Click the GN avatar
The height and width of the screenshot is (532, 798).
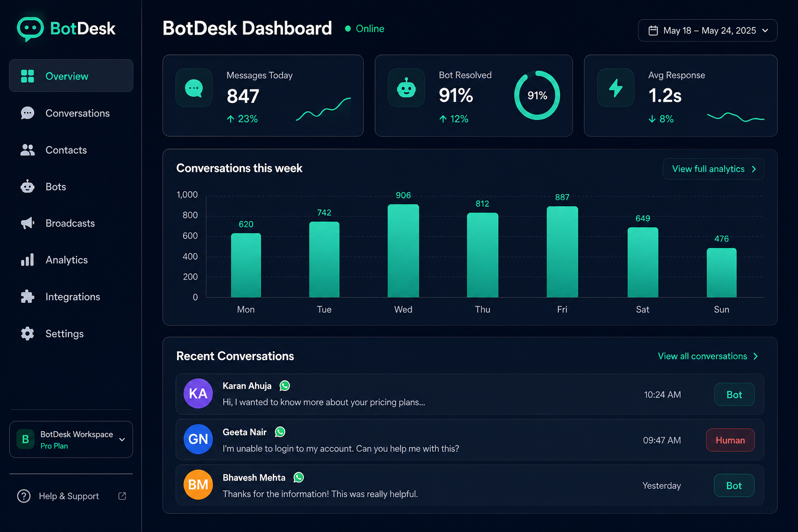(x=198, y=440)
